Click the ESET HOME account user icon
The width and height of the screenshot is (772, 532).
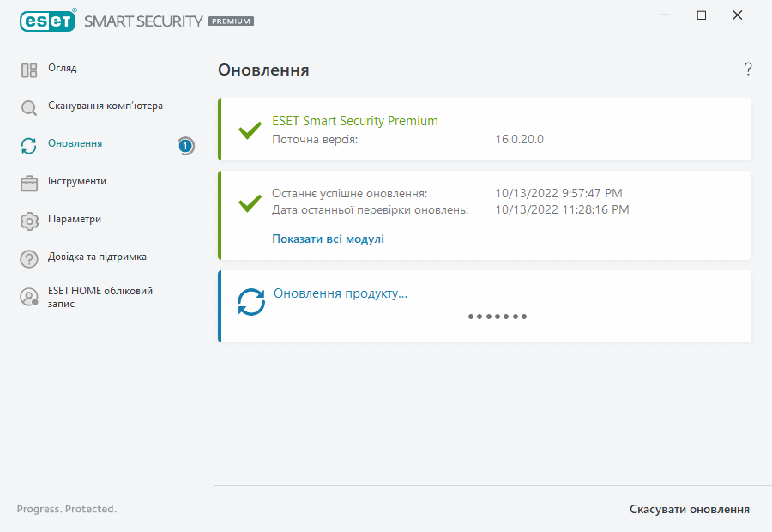29,298
